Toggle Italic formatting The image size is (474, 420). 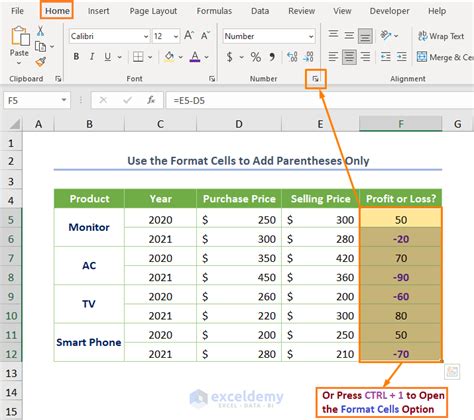[92, 57]
